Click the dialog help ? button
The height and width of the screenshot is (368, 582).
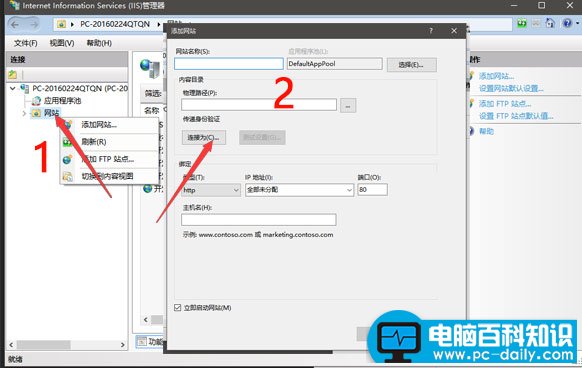[431, 31]
